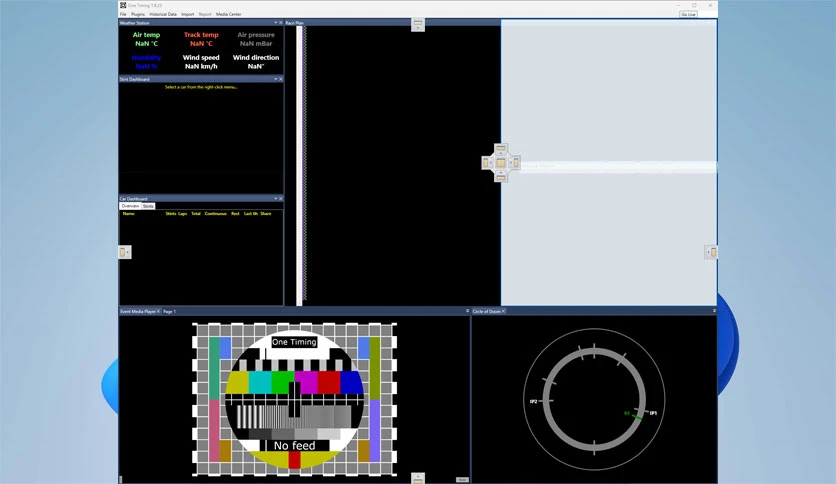Select the Page 1 tab

point(170,311)
